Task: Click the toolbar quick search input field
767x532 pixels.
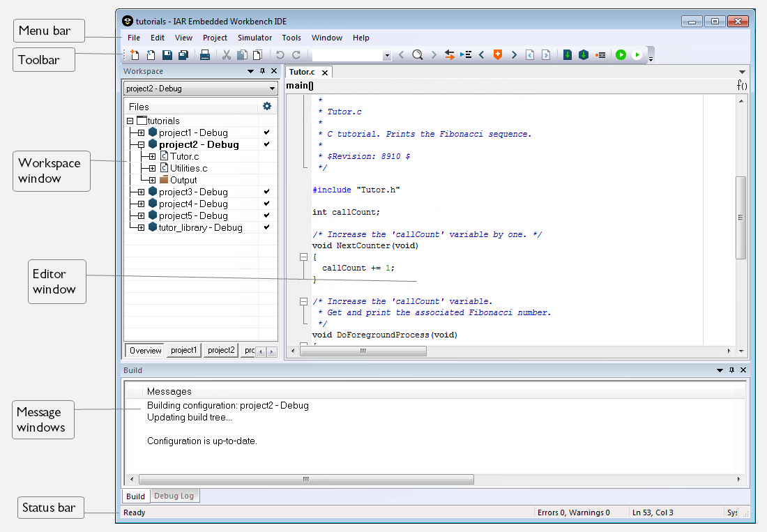Action: pos(347,55)
